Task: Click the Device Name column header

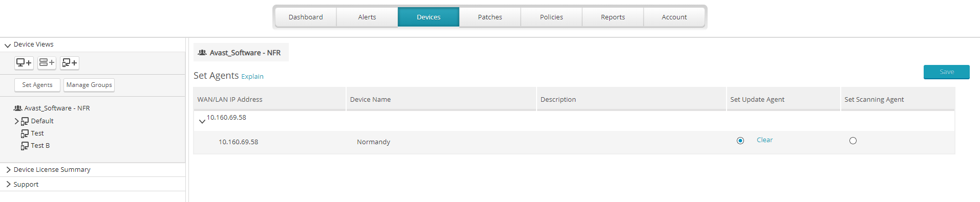Action: (x=441, y=99)
